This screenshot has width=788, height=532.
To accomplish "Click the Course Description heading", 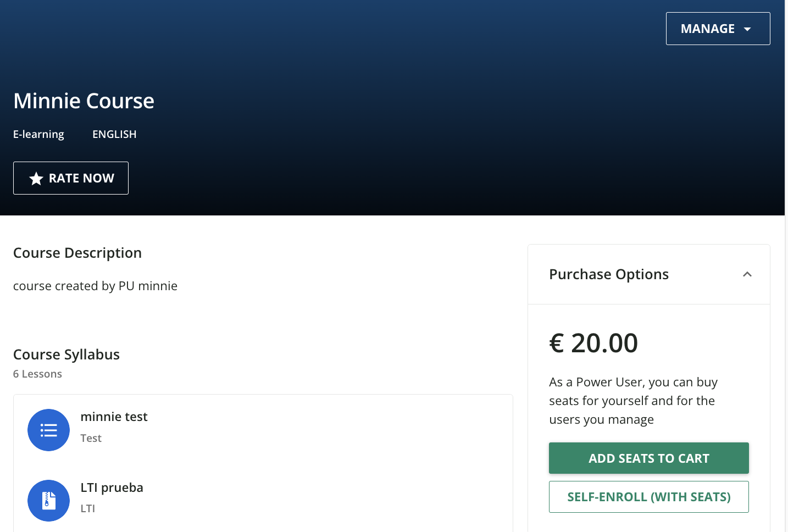I will click(77, 253).
